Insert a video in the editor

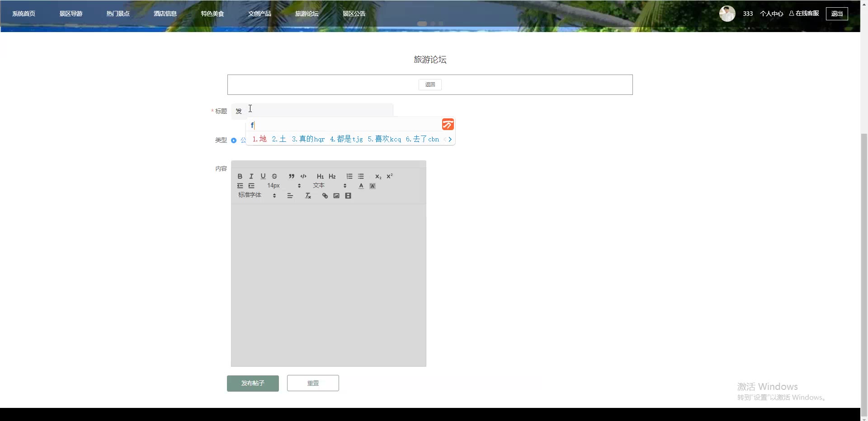pyautogui.click(x=348, y=196)
